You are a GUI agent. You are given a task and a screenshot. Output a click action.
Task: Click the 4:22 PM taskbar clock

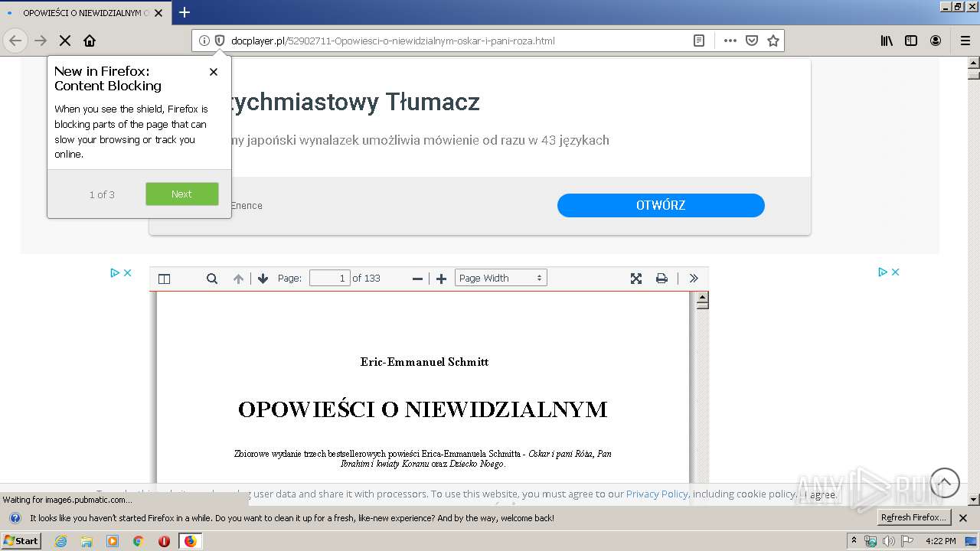pos(941,541)
